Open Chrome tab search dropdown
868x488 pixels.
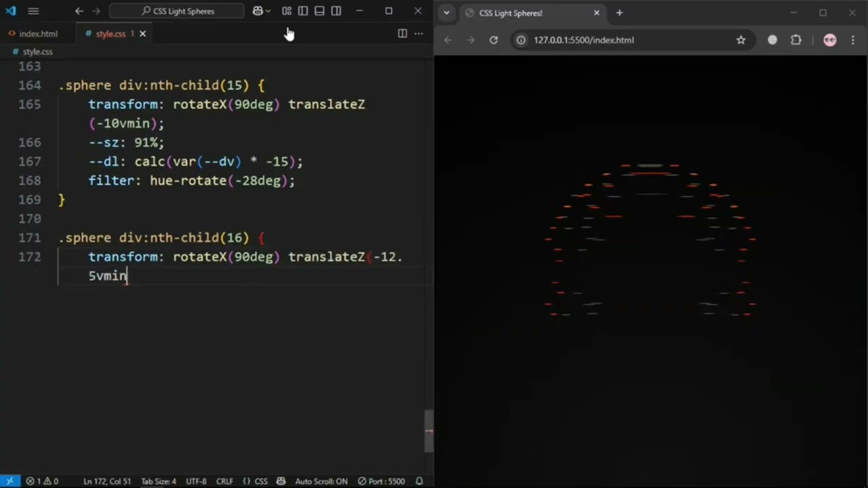pos(446,13)
